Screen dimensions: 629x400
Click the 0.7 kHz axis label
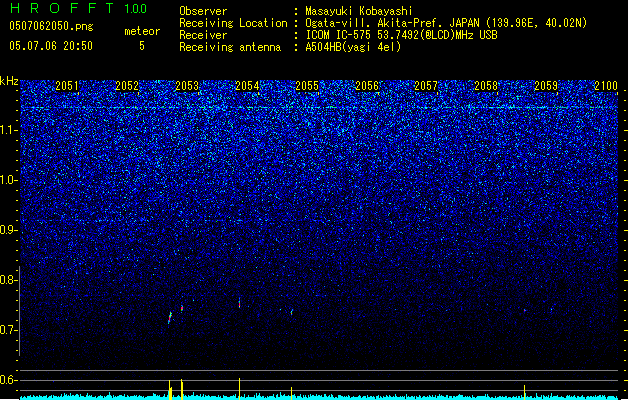tap(9, 330)
